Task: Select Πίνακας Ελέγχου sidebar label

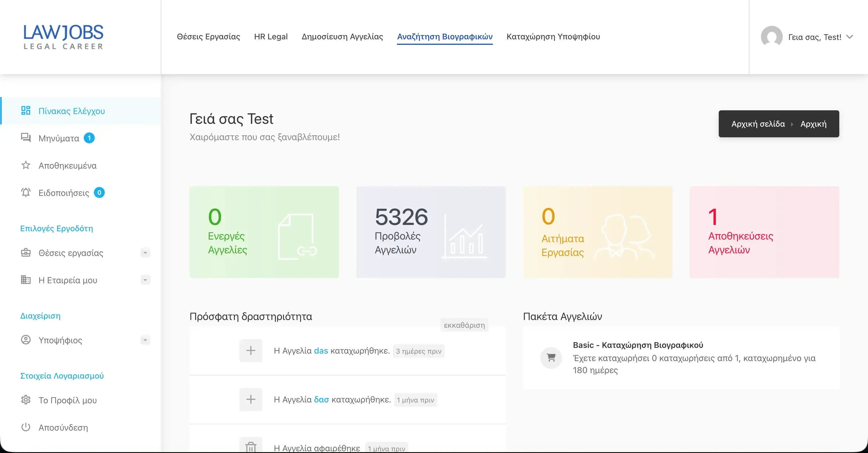Action: pos(71,111)
